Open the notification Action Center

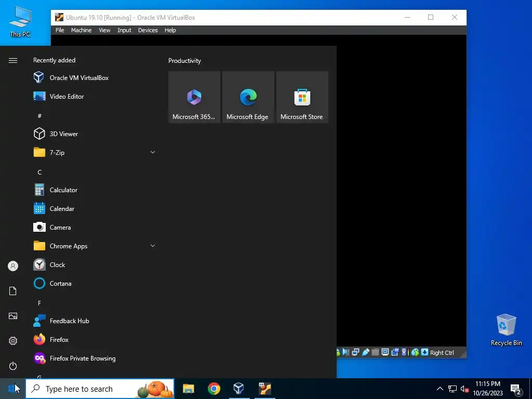[516, 390]
